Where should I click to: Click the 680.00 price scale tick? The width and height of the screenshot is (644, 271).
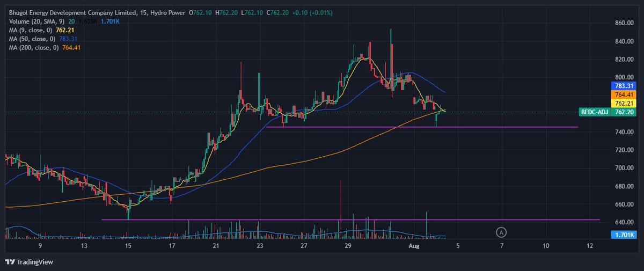coord(624,186)
